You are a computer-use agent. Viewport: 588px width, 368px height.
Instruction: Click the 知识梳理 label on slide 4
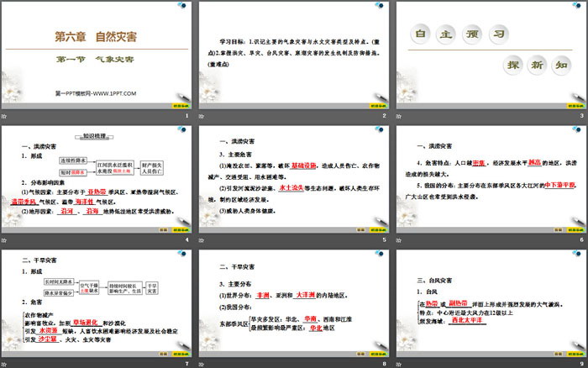pyautogui.click(x=97, y=134)
